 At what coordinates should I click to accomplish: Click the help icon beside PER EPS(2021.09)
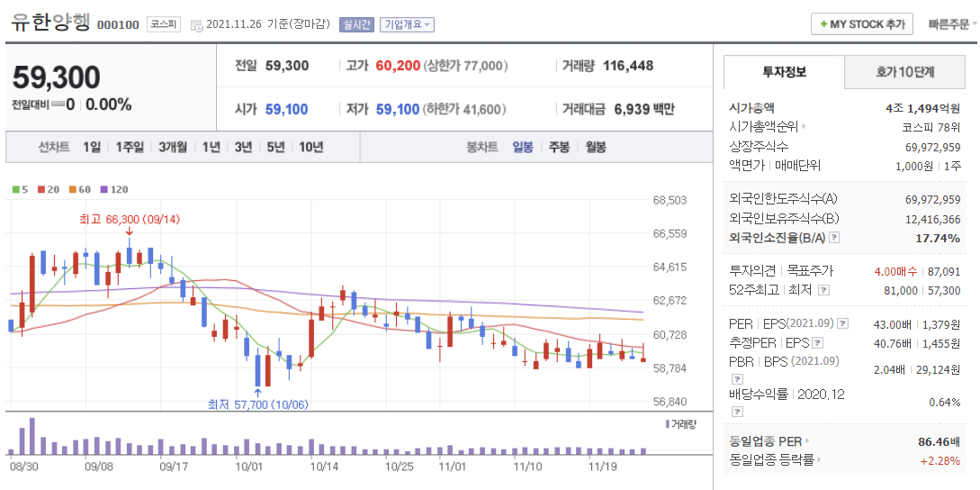click(x=844, y=323)
